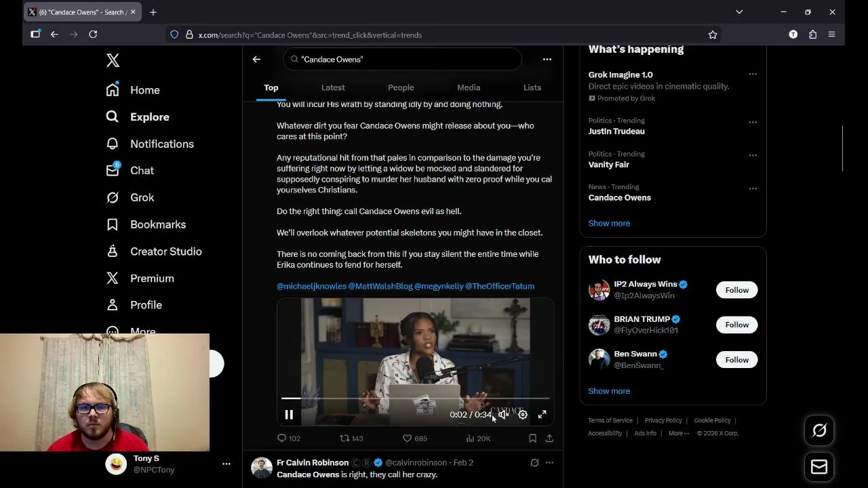
Task: Bookmark this page with the star icon
Action: click(713, 35)
